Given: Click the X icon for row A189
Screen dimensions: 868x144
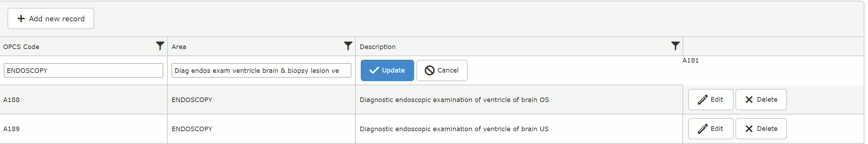Looking at the screenshot, I should [749, 129].
